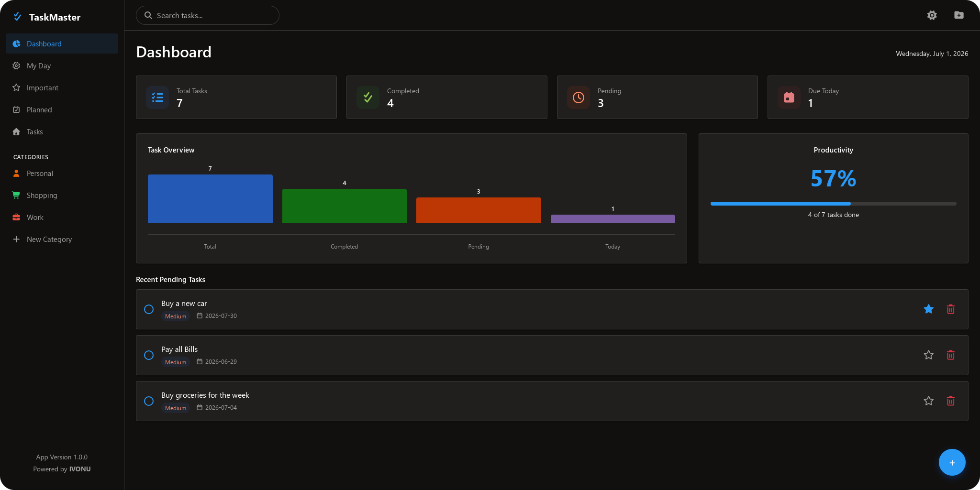The width and height of the screenshot is (980, 490).
Task: Go to the Dashboard menu item
Action: [x=62, y=44]
